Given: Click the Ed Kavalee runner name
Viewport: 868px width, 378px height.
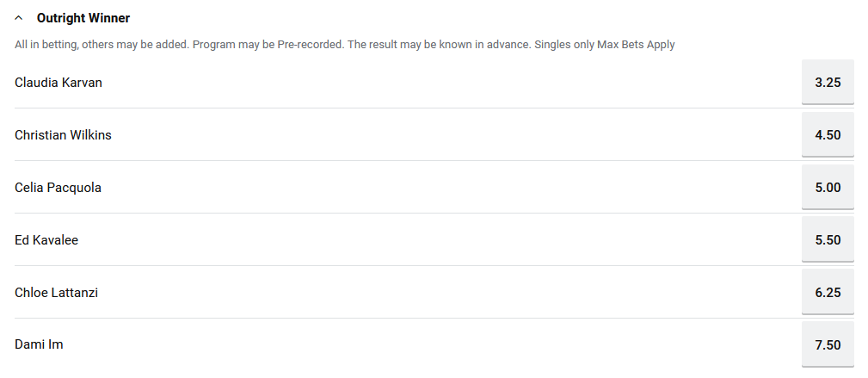Looking at the screenshot, I should point(46,240).
